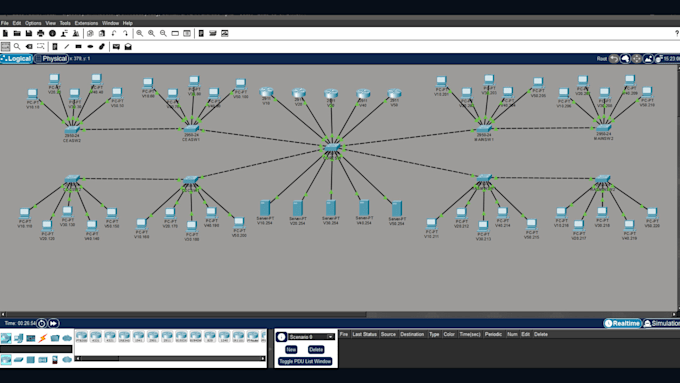The width and height of the screenshot is (680, 383).
Task: Add a Simple PDU envelope
Action: pyautogui.click(x=116, y=46)
